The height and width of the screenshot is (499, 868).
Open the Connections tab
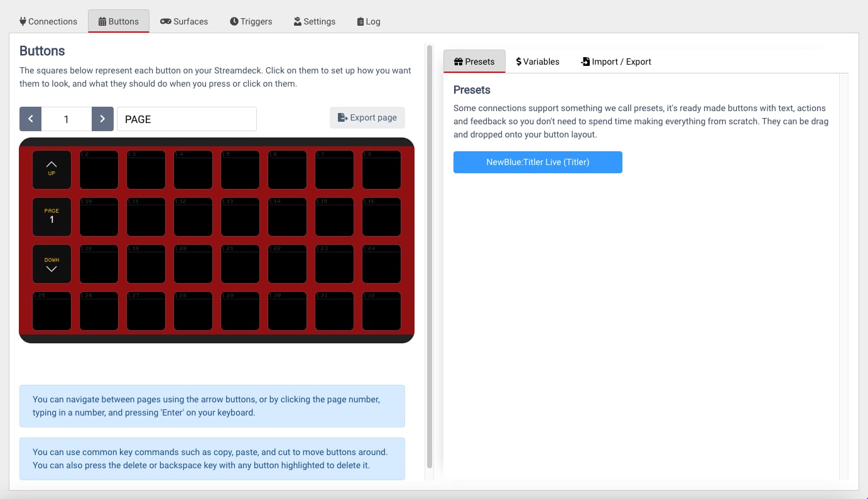click(48, 21)
